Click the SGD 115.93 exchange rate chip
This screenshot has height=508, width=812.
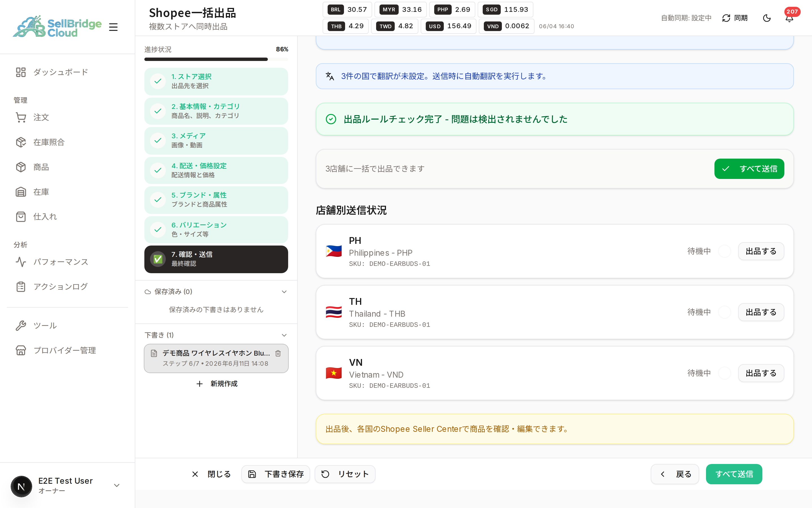point(505,9)
